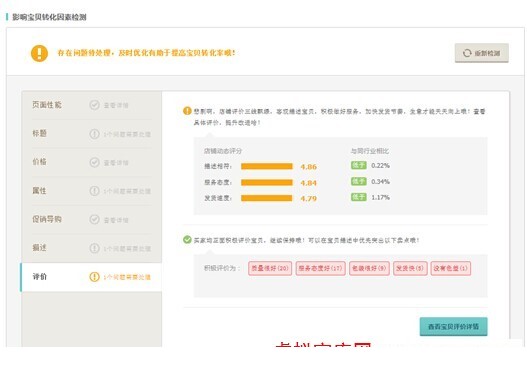This screenshot has height=370, width=527.
Task: Click the 服务态度 orange rating bar
Action: point(267,182)
